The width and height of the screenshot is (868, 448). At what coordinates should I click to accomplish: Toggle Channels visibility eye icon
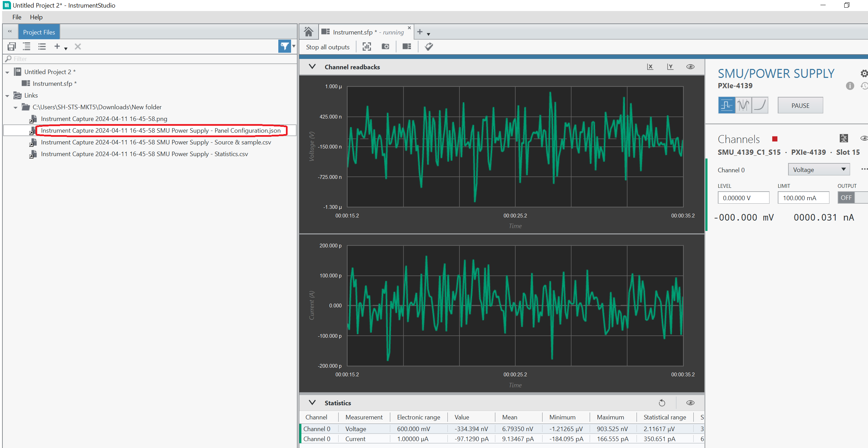[864, 139]
